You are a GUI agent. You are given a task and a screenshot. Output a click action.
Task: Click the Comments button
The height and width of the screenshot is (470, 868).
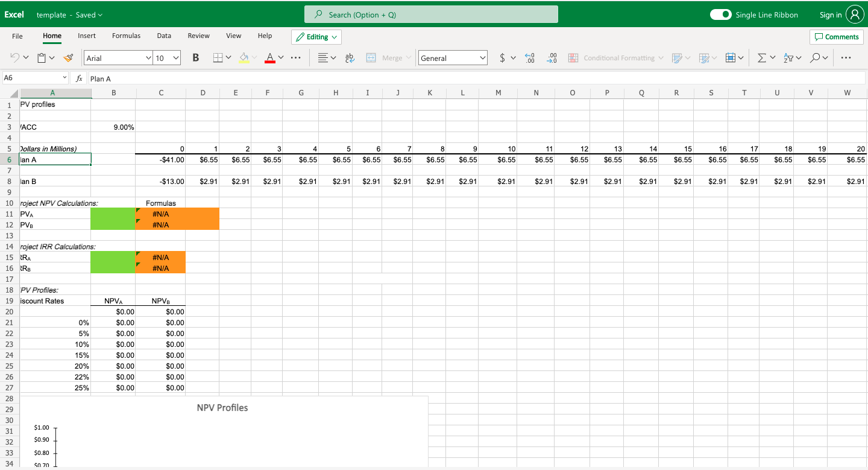[837, 36]
